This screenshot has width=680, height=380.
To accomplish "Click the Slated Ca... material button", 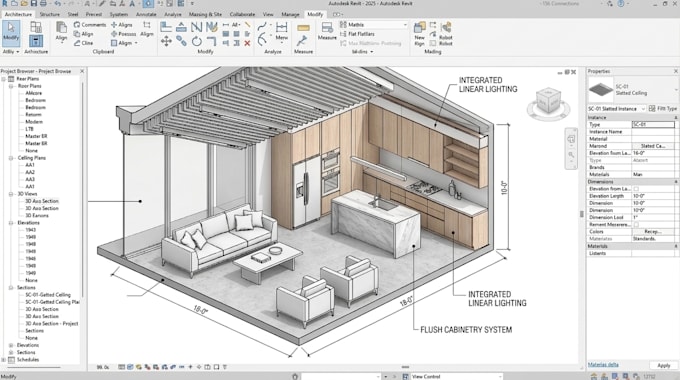I will click(653, 146).
